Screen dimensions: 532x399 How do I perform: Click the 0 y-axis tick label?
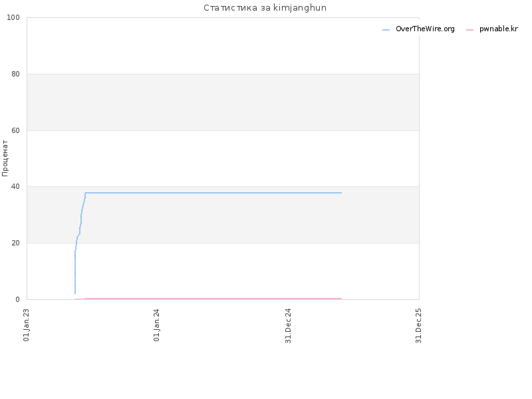[x=18, y=299]
